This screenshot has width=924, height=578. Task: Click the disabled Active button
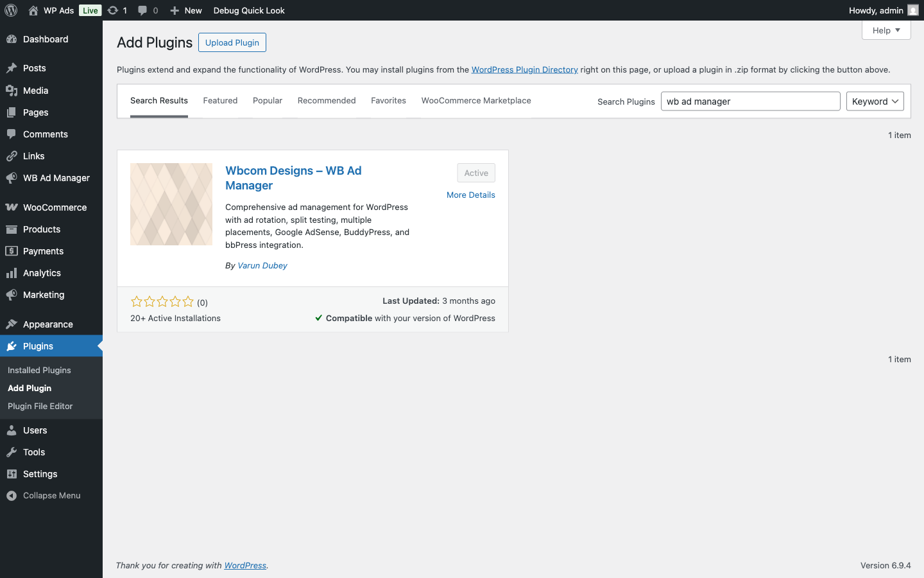click(476, 173)
